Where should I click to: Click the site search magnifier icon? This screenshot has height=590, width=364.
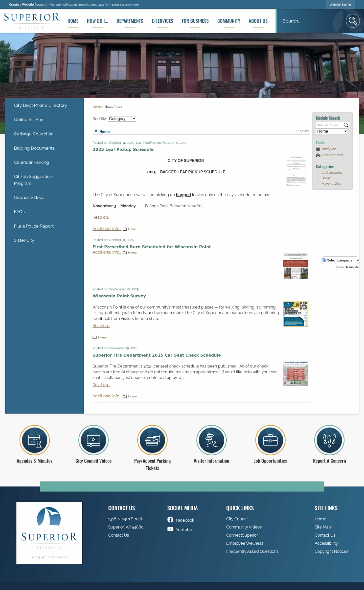353,21
